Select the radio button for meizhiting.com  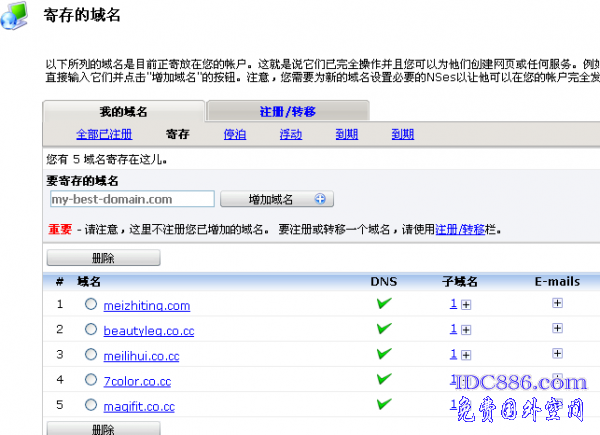coord(91,305)
